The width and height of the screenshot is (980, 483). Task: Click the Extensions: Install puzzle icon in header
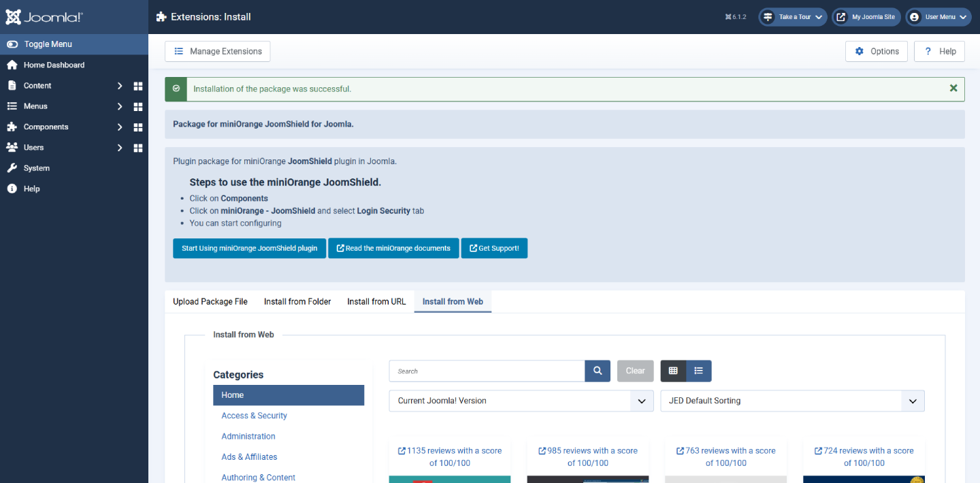(161, 17)
